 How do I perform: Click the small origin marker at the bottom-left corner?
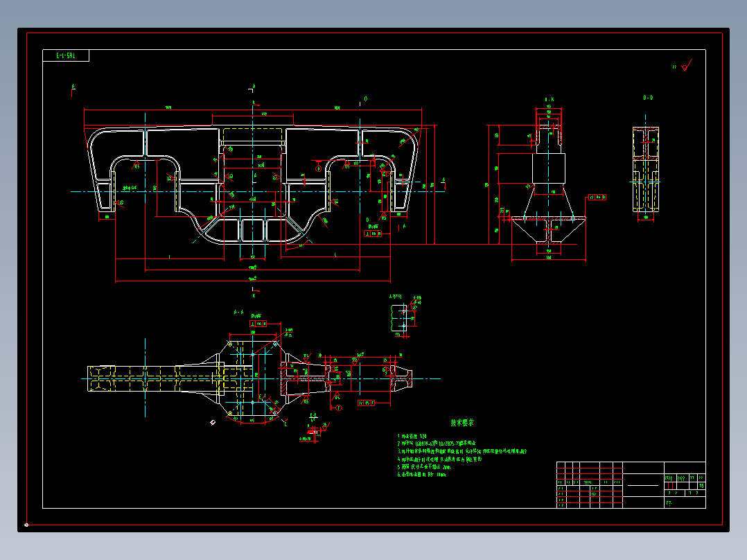(26, 525)
